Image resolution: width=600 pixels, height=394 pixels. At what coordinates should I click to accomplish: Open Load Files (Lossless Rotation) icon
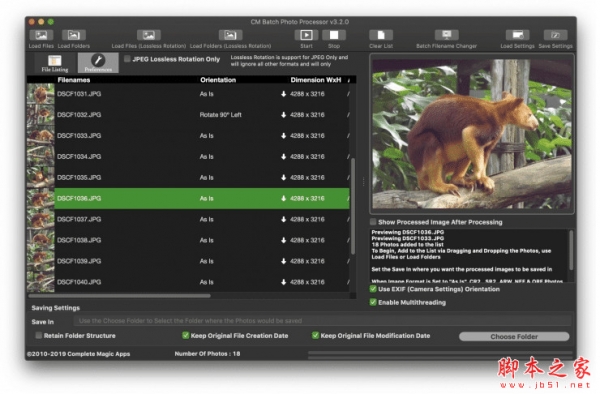coord(148,35)
